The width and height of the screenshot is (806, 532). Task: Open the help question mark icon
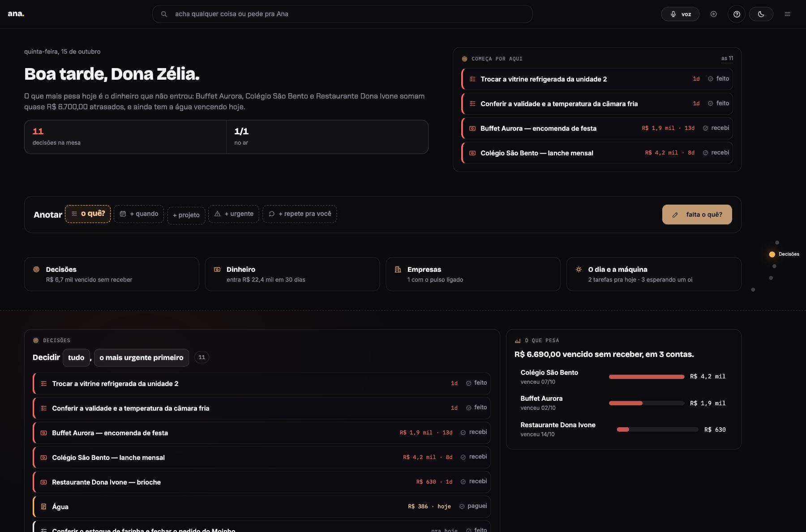click(737, 14)
